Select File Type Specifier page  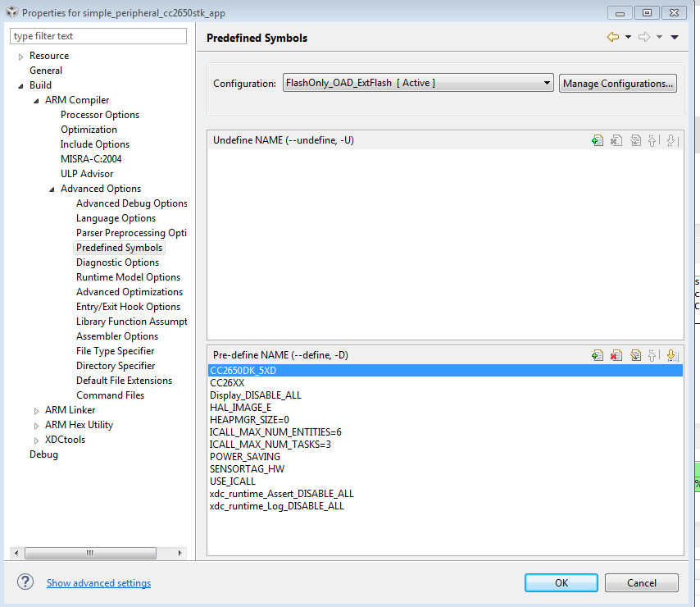[116, 350]
